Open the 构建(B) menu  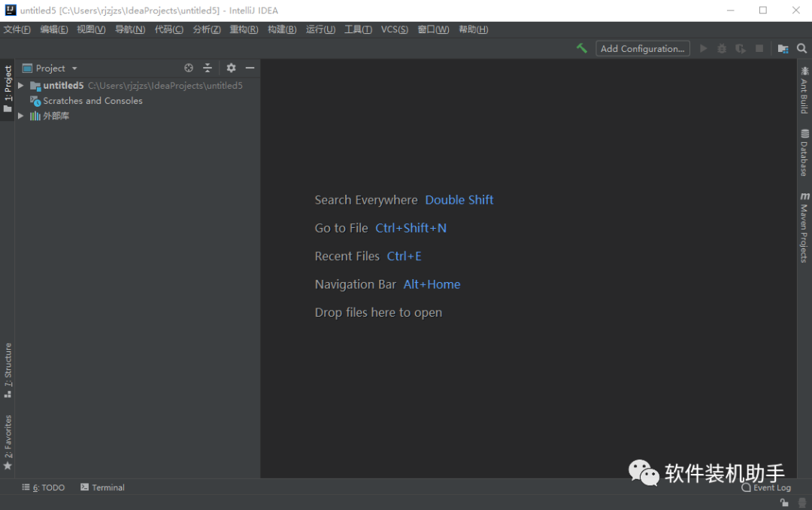point(282,29)
